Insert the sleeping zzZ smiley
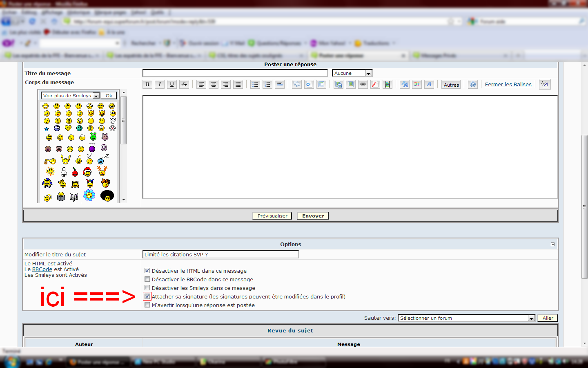Screen dimensions: 588x368 coord(103,159)
